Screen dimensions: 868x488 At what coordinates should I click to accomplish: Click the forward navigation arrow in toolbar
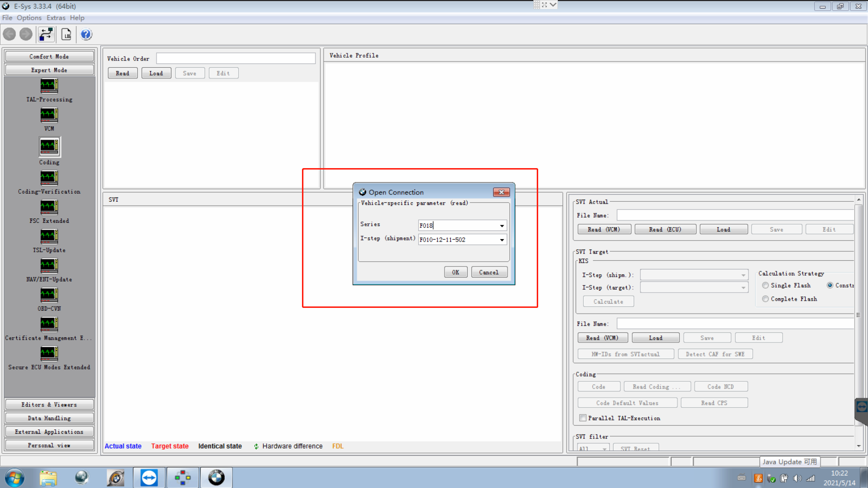pos(26,34)
